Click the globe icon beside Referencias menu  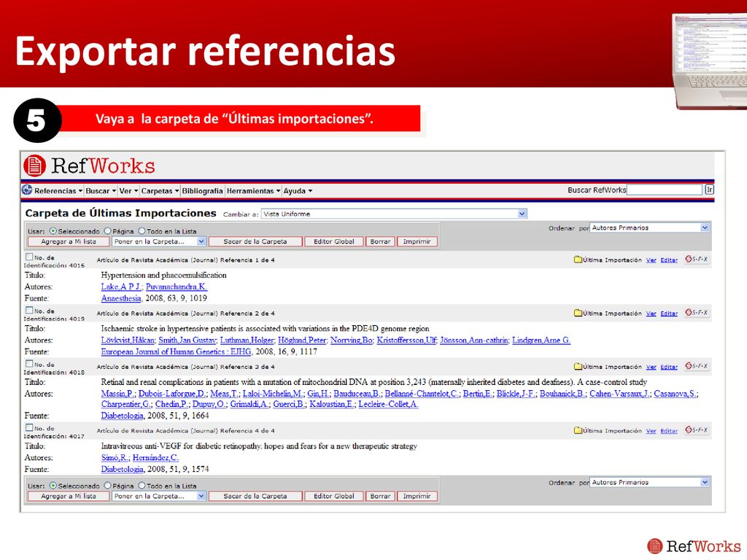(27, 190)
